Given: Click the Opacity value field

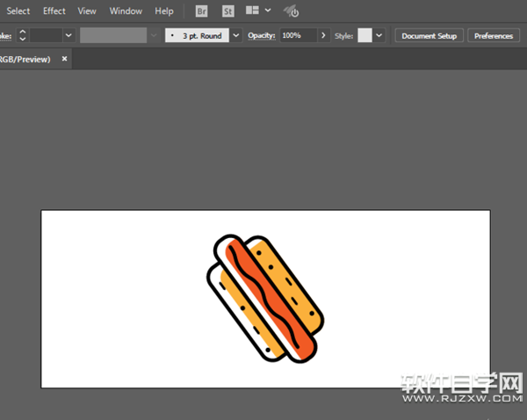Looking at the screenshot, I should 297,36.
